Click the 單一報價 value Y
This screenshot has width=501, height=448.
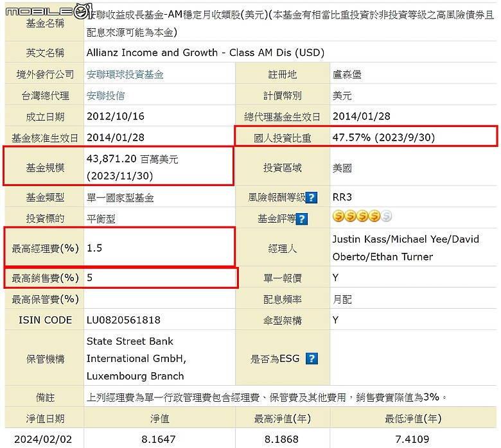tap(335, 278)
